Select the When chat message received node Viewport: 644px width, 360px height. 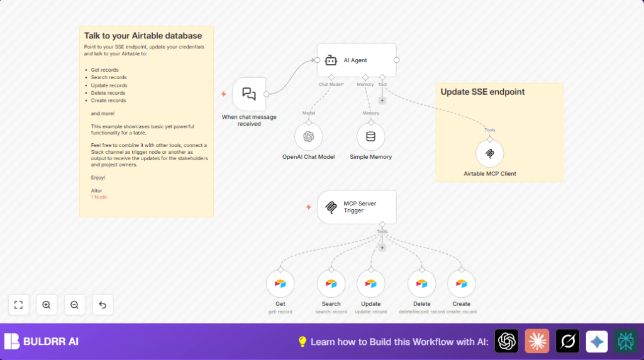(249, 94)
